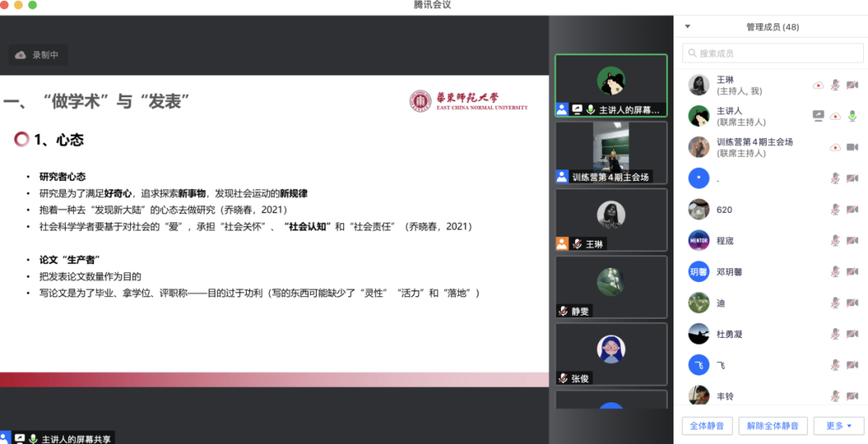Click the screen share icon in 主讲人 row
This screenshot has height=444, width=868.
click(x=818, y=116)
